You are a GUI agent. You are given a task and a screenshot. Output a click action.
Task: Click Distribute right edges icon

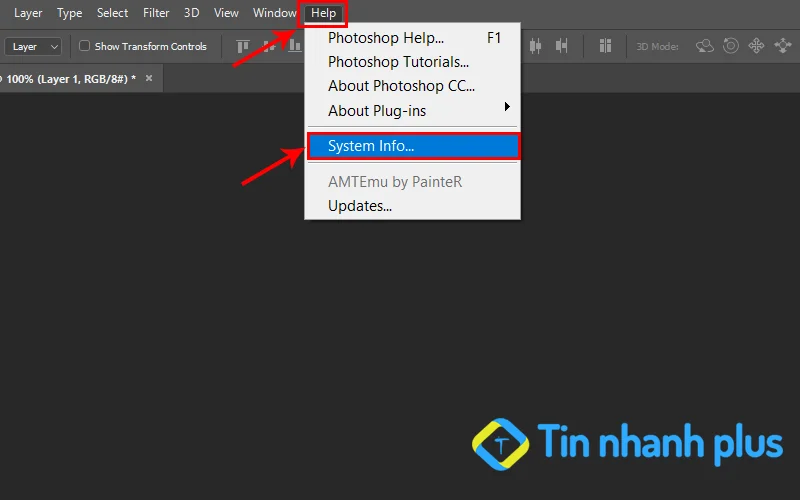[x=561, y=46]
